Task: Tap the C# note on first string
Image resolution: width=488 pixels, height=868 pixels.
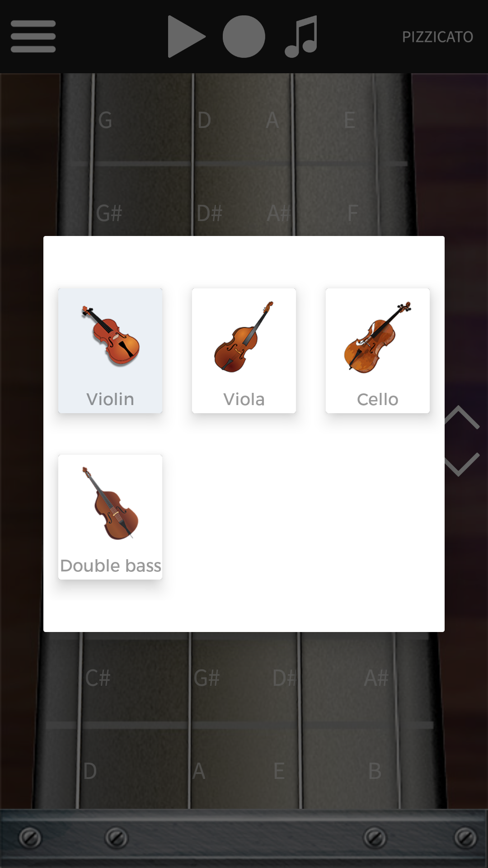Action: point(98,678)
